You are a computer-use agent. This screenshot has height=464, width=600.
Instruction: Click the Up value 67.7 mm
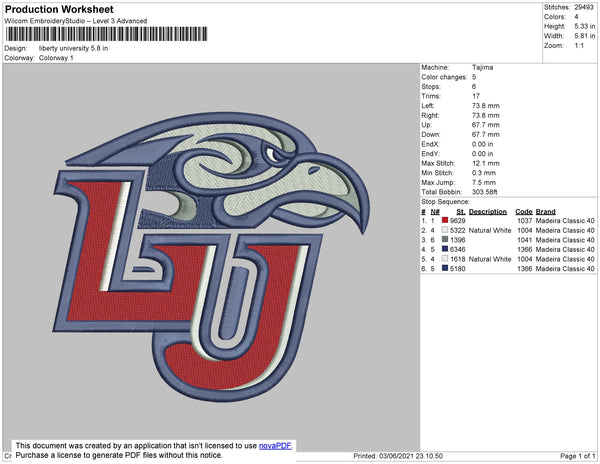[x=486, y=125]
